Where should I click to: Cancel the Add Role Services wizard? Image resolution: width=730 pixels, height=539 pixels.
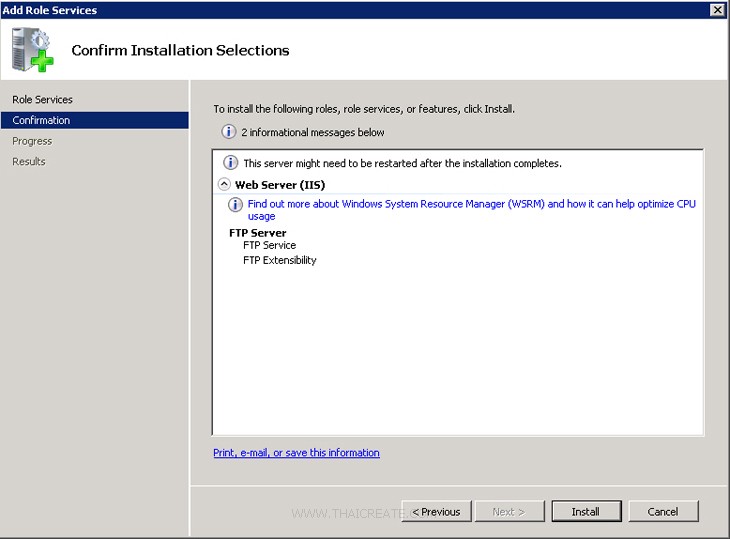[663, 511]
